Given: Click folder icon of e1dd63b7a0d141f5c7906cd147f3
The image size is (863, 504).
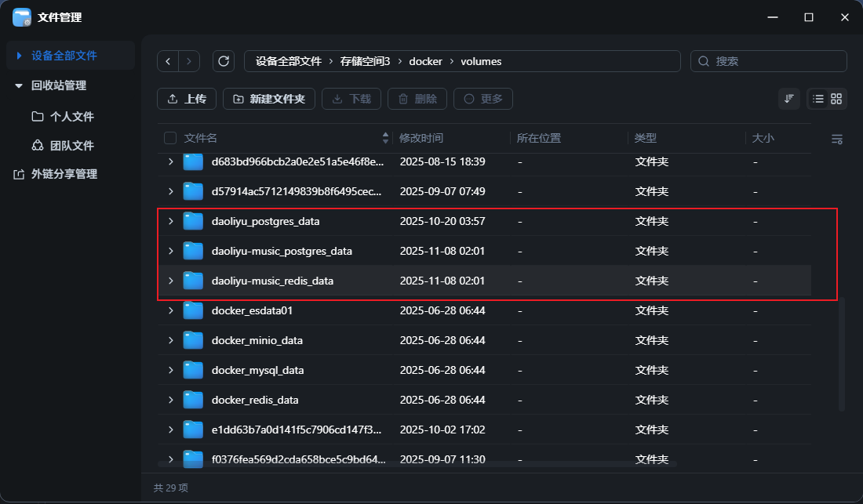Looking at the screenshot, I should [x=193, y=430].
